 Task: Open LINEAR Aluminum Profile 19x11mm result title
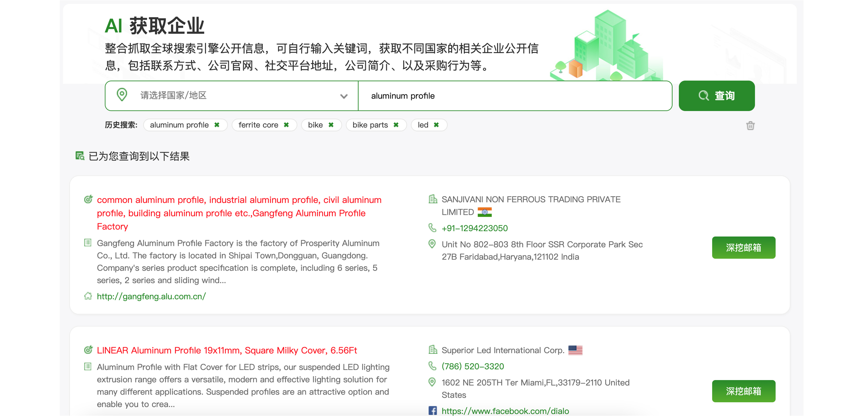tap(227, 350)
